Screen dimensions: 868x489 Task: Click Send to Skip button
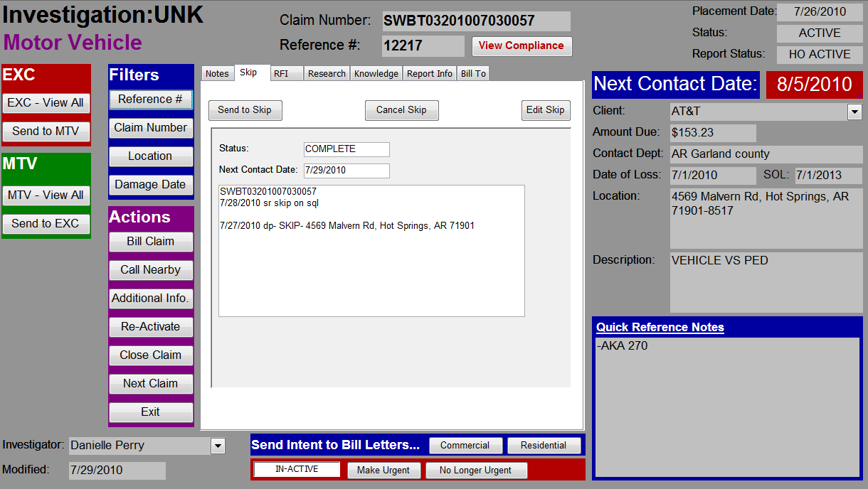click(x=245, y=110)
